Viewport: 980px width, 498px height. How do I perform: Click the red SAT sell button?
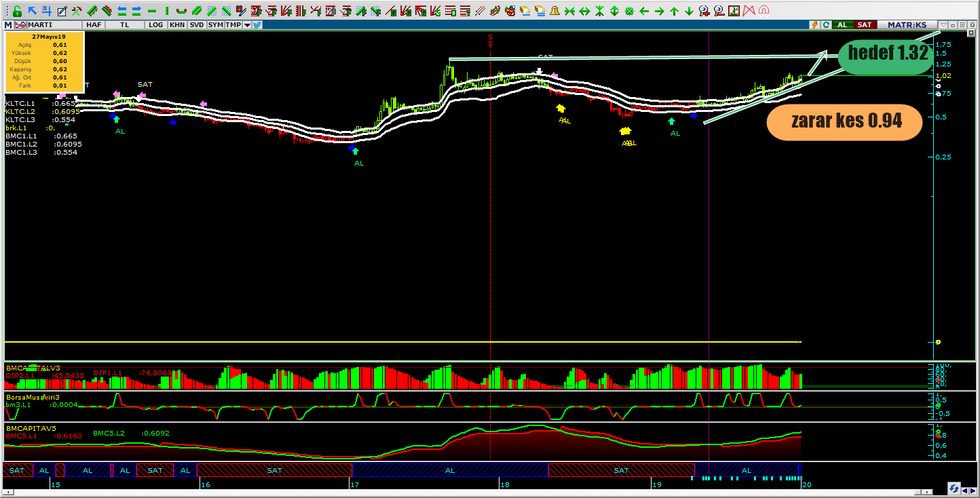[864, 24]
